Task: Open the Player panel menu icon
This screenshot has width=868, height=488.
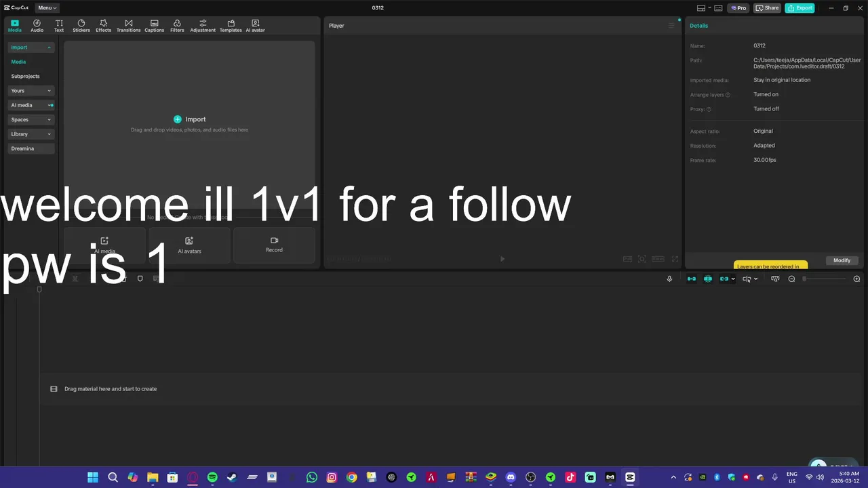Action: (671, 26)
